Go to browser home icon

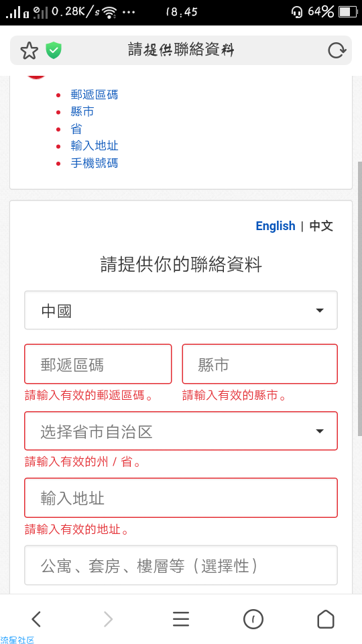[326, 619]
